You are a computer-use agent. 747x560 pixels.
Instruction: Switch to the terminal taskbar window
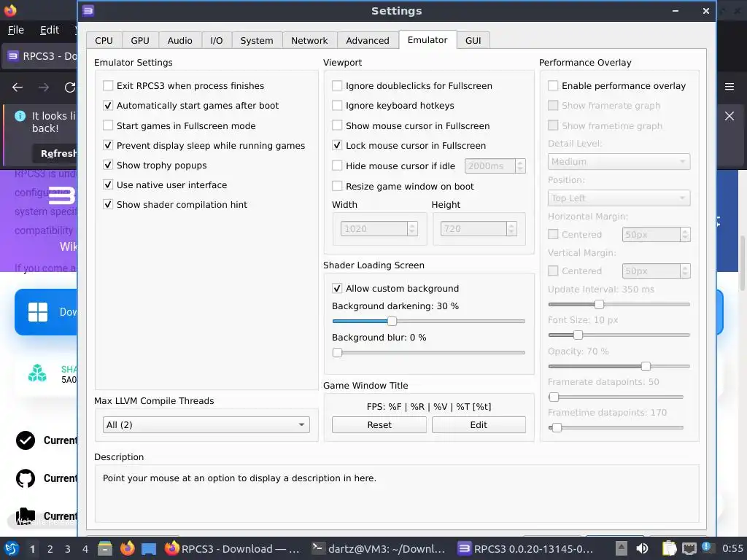[379, 548]
